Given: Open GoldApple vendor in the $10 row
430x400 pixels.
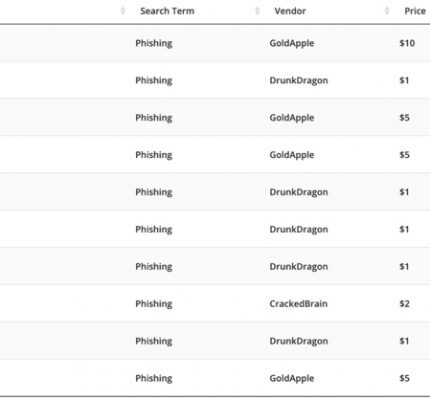Looking at the screenshot, I should (292, 43).
